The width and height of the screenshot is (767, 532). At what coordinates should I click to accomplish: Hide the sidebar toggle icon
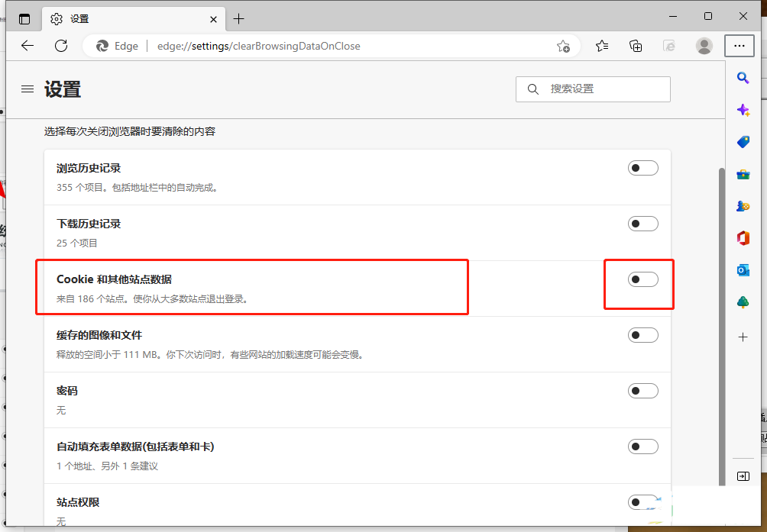click(743, 476)
